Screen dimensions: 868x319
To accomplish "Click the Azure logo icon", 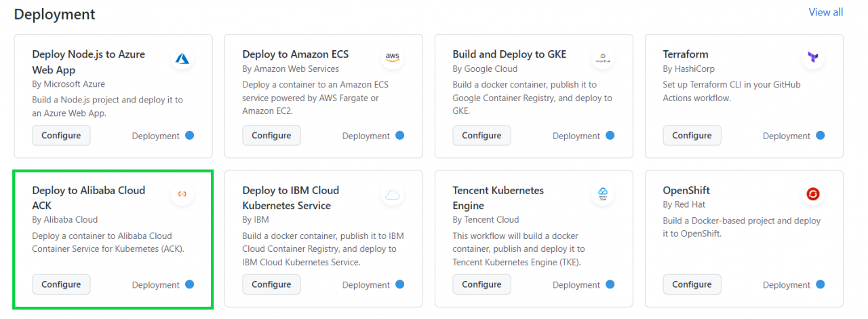I will 182,58.
